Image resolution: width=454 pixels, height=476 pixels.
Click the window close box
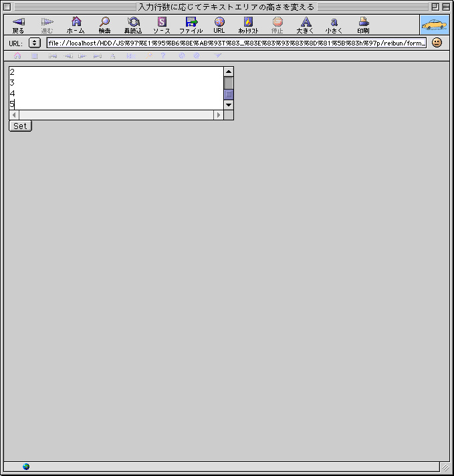(7, 7)
